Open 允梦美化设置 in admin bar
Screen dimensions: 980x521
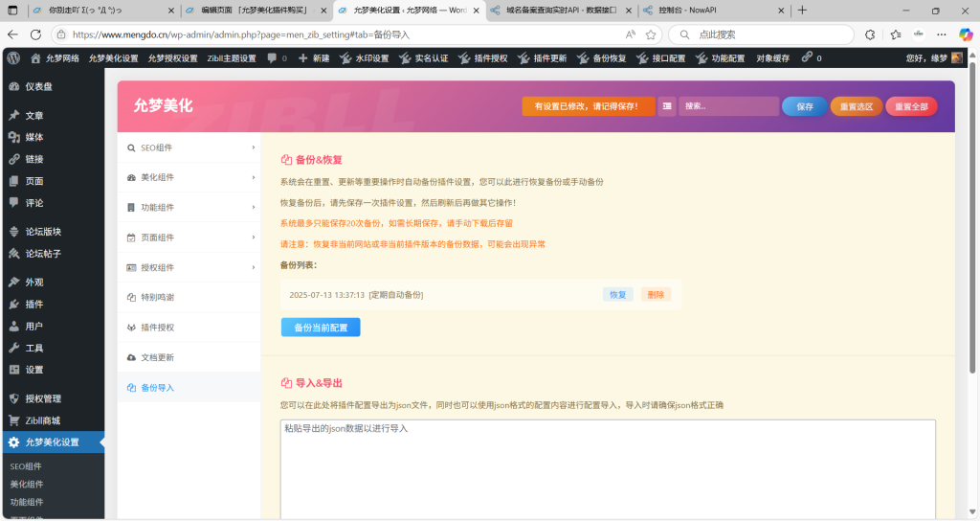point(113,58)
